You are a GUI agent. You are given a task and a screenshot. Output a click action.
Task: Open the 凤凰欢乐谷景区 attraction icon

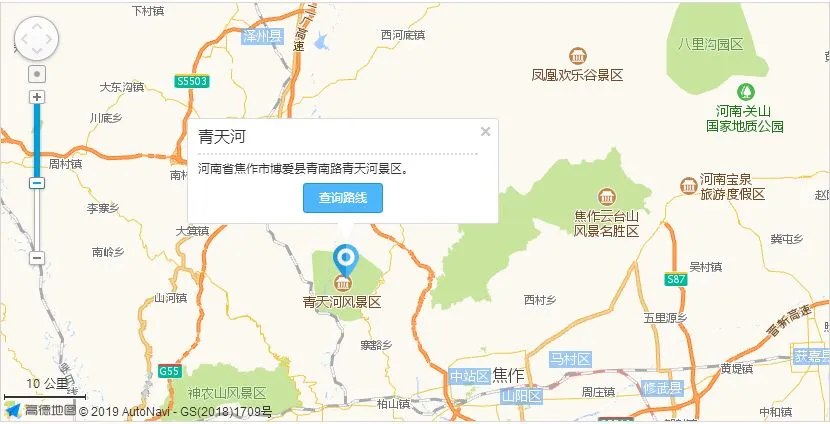[x=578, y=56]
